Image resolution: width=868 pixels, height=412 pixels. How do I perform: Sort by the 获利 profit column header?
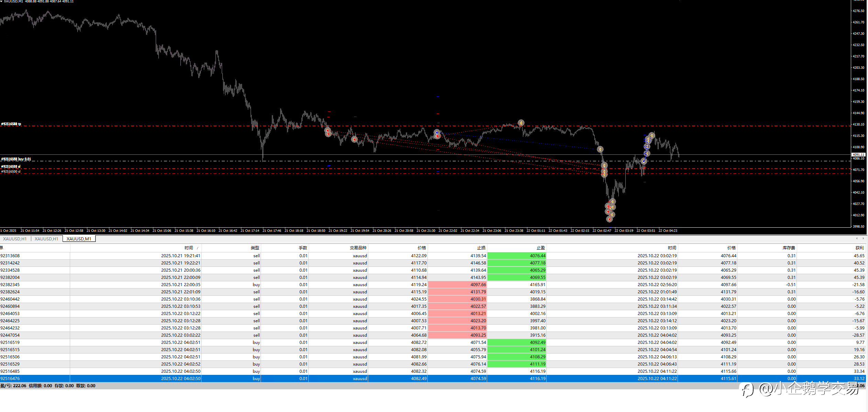tap(859, 248)
